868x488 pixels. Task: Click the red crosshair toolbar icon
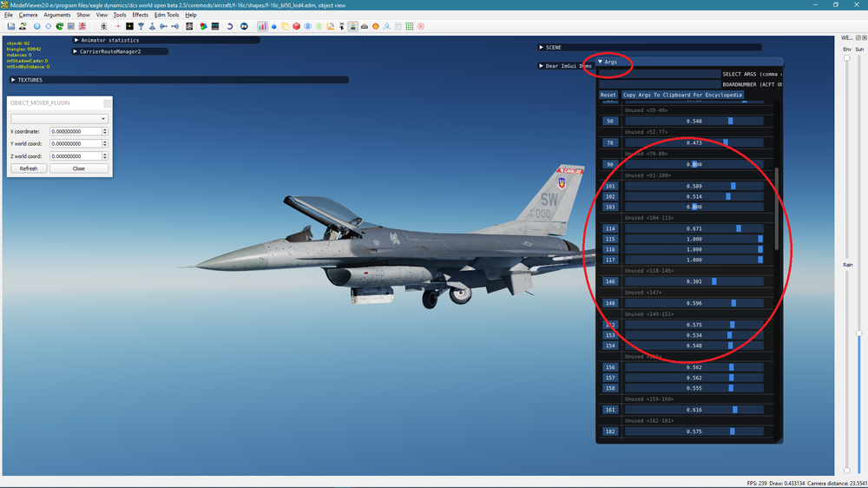(x=117, y=26)
